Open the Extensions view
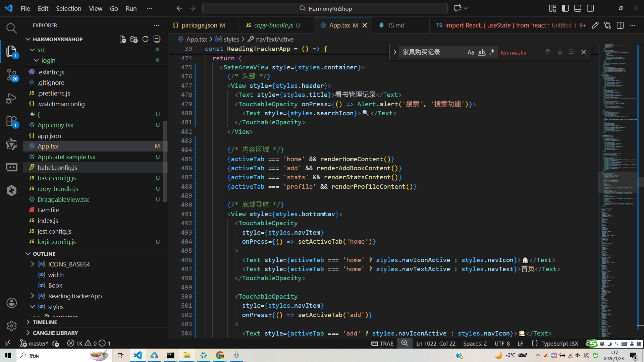 click(x=11, y=121)
